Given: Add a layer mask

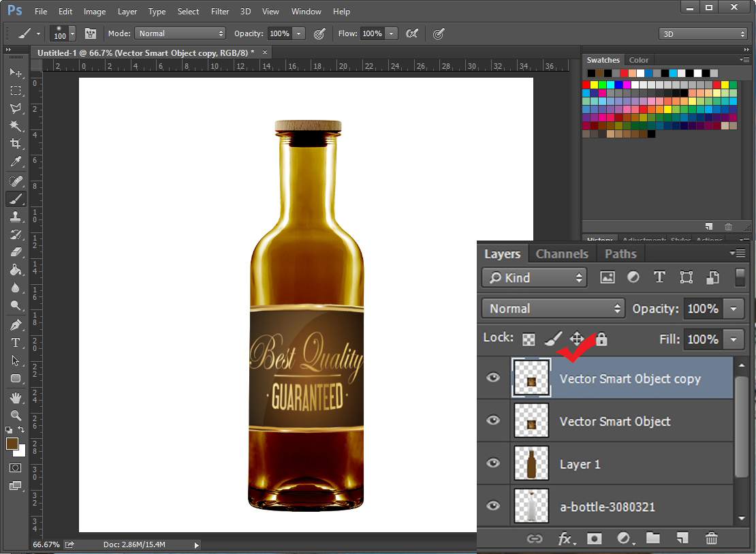Looking at the screenshot, I should (594, 538).
